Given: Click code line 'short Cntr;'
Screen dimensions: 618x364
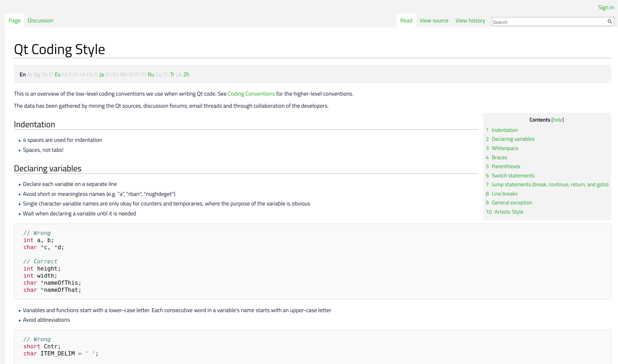Looking at the screenshot, I should 42,347.
